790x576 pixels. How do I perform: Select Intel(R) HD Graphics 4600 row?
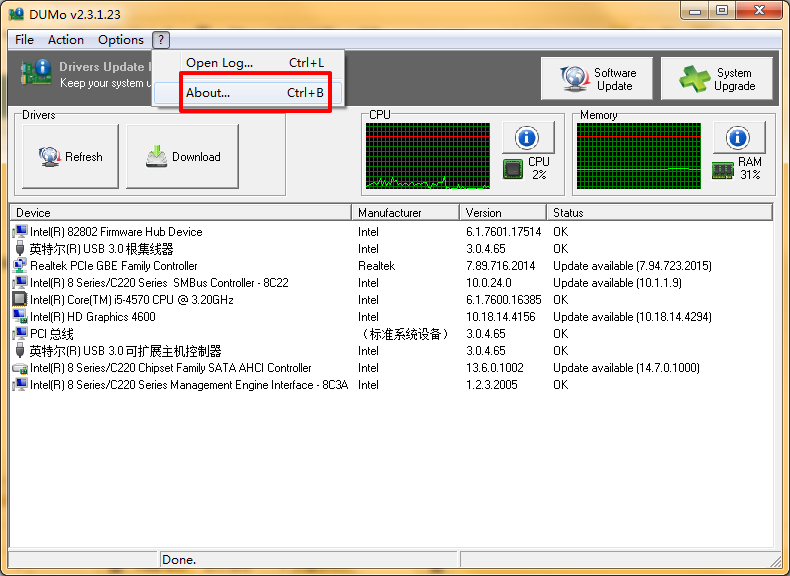pos(391,316)
